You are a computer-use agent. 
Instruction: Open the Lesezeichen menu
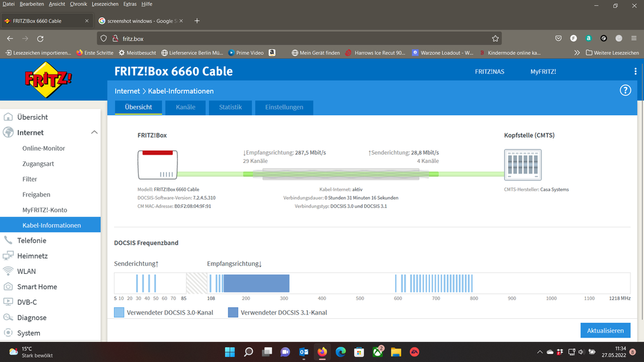pyautogui.click(x=104, y=4)
